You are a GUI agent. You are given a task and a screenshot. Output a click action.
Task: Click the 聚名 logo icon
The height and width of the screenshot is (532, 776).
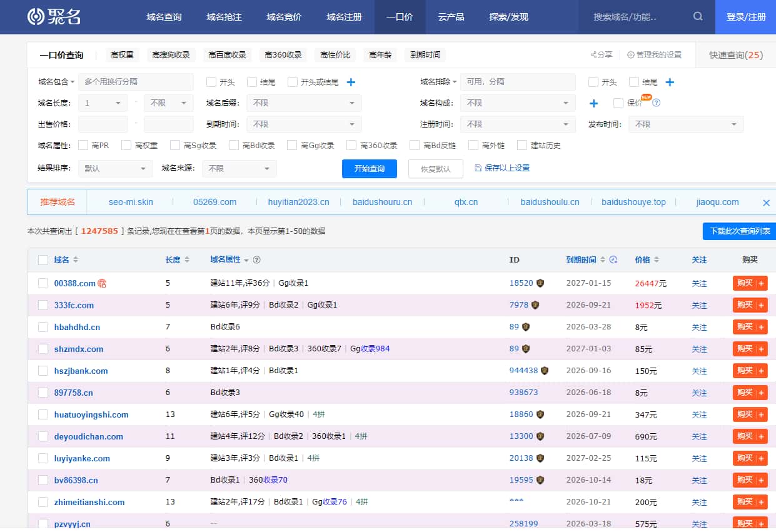pyautogui.click(x=36, y=15)
